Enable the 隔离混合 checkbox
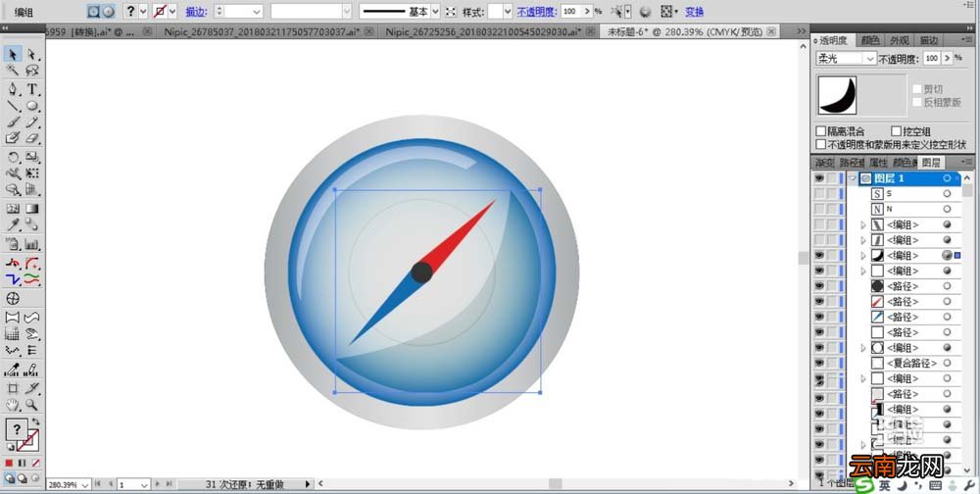The height and width of the screenshot is (494, 980). click(x=821, y=131)
